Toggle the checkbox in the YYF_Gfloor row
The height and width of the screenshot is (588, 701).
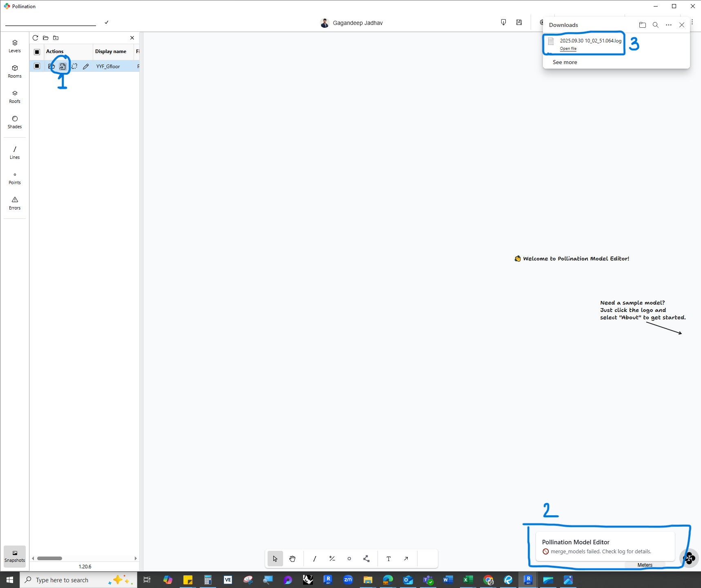click(x=37, y=66)
